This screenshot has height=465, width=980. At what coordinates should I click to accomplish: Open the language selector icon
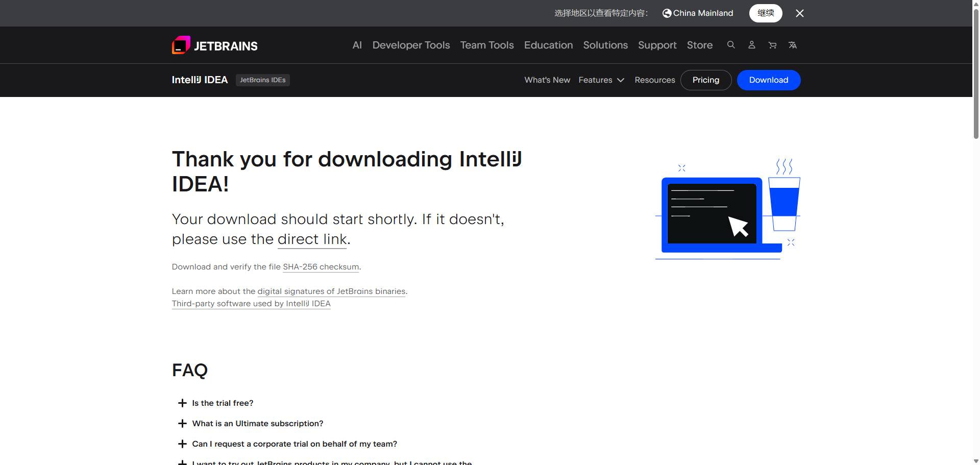(793, 45)
